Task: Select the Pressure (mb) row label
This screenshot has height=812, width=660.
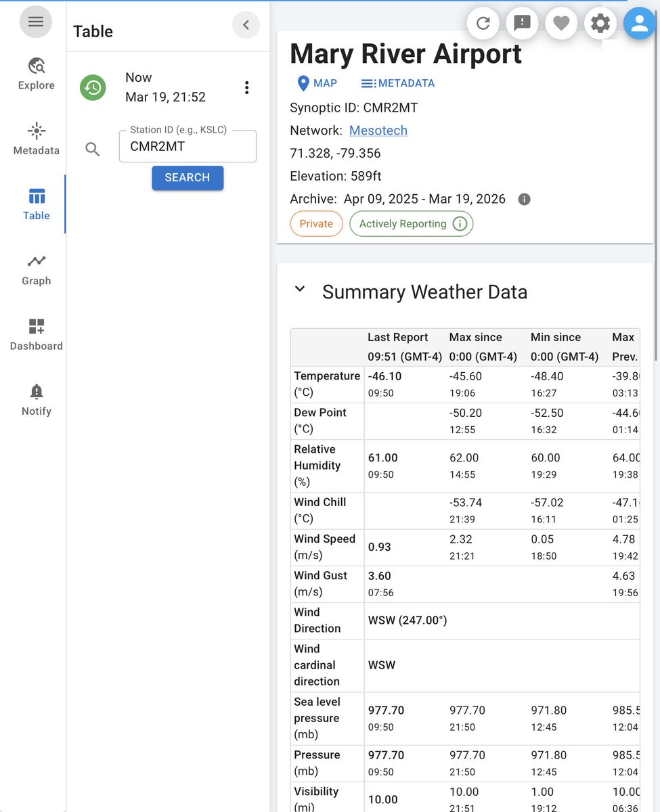Action: (x=317, y=763)
